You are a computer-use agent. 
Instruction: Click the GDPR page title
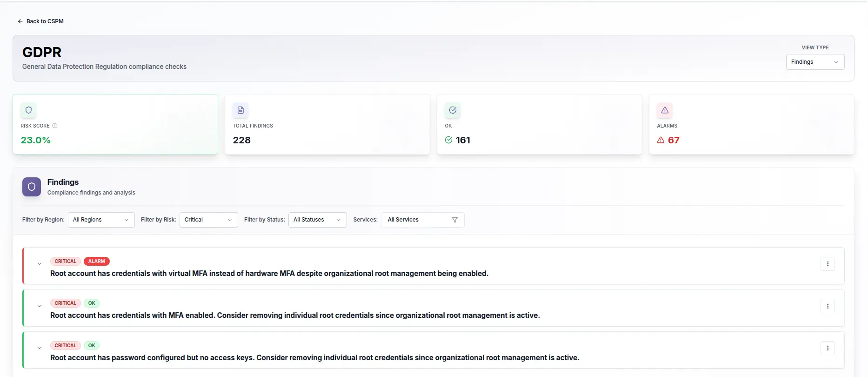pyautogui.click(x=42, y=52)
